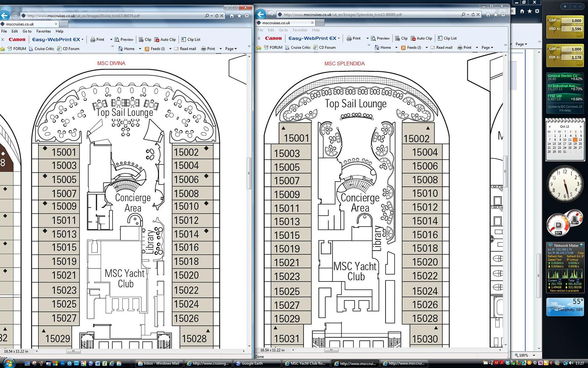Switch to Inbox - Windows Mail taskbar button

[x=159, y=364]
